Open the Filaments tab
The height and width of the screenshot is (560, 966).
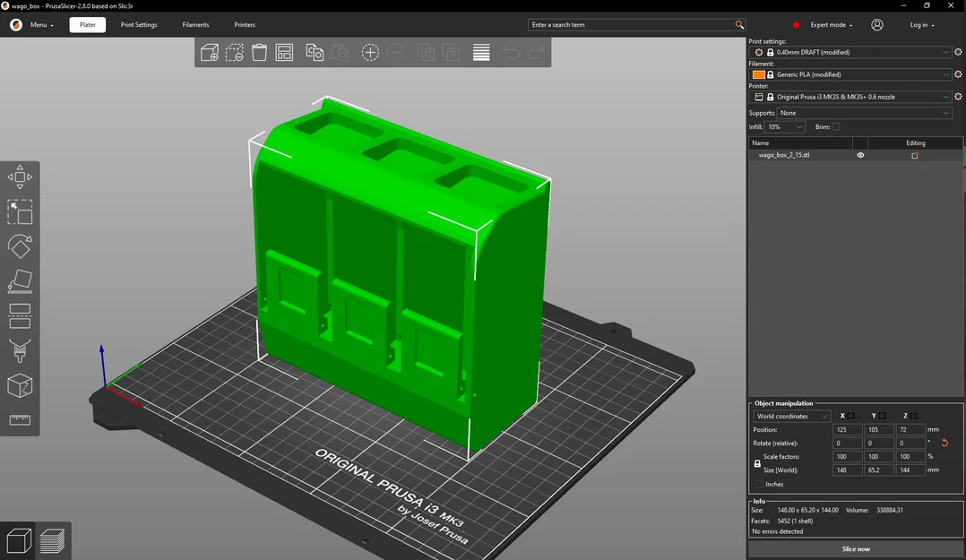tap(195, 25)
